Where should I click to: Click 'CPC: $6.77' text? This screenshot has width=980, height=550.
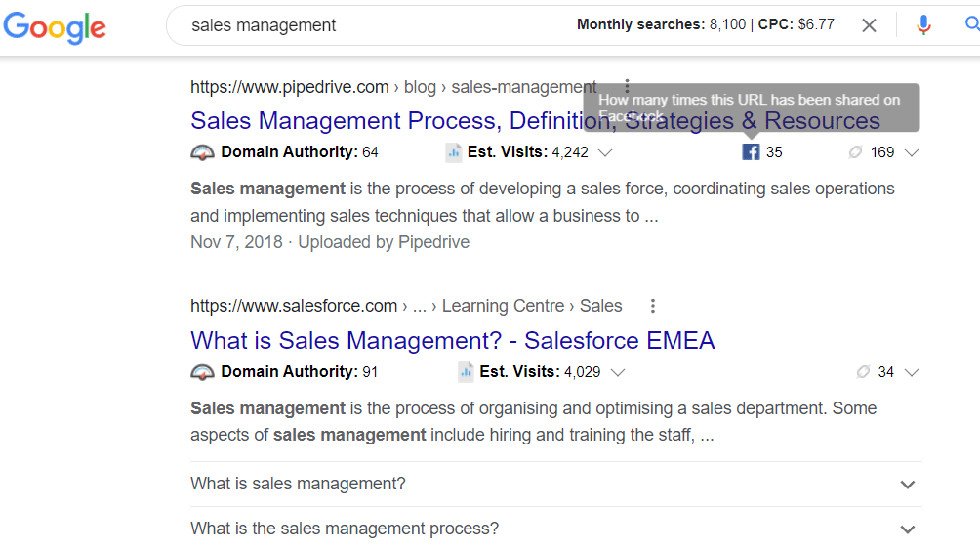[x=796, y=24]
